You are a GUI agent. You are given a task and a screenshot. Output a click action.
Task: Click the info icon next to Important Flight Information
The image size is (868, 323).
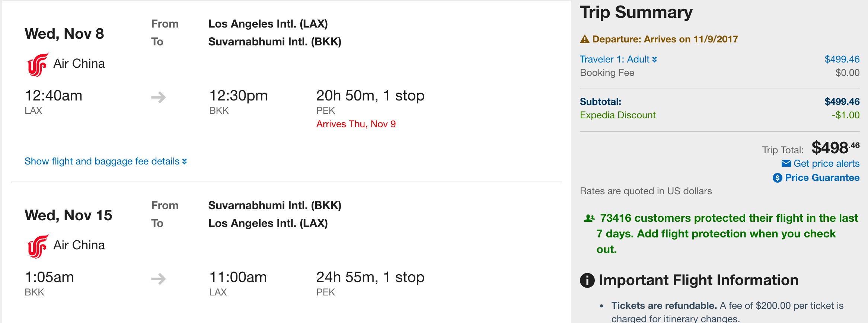587,280
